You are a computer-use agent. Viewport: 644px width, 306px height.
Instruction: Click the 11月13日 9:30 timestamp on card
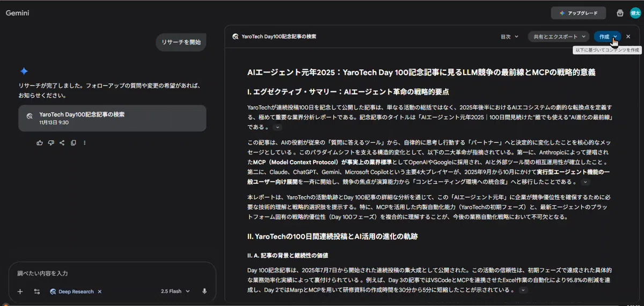point(54,122)
